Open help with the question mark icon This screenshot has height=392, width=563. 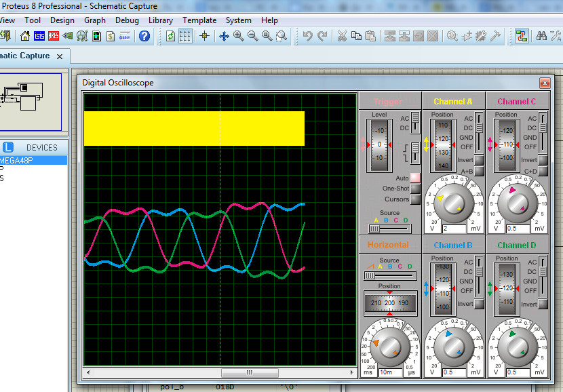click(144, 36)
